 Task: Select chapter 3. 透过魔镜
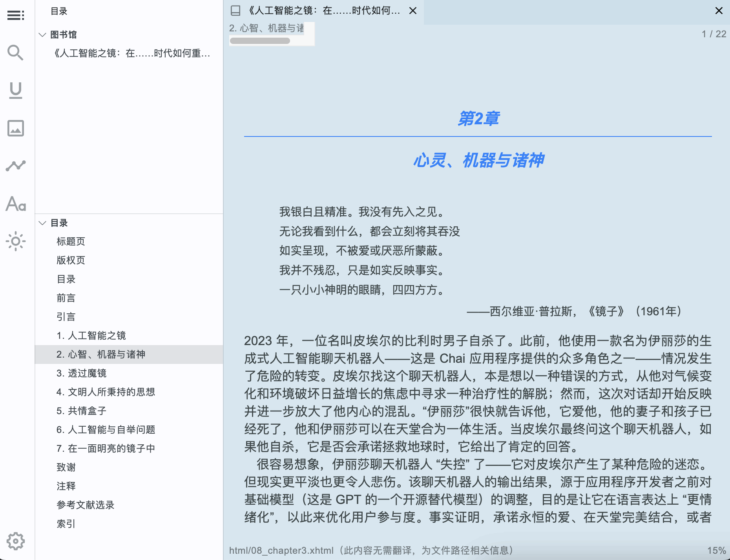(81, 373)
